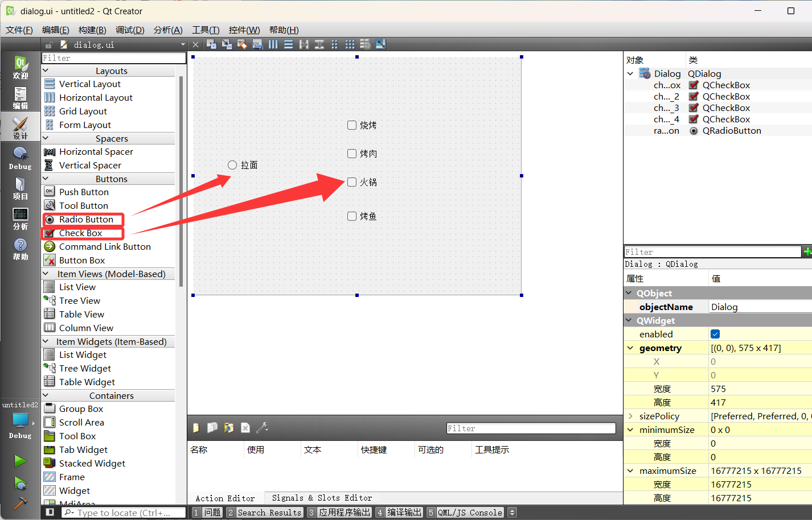The width and height of the screenshot is (812, 520).
Task: Collapse Item Views (Model-Based) category
Action: point(46,274)
